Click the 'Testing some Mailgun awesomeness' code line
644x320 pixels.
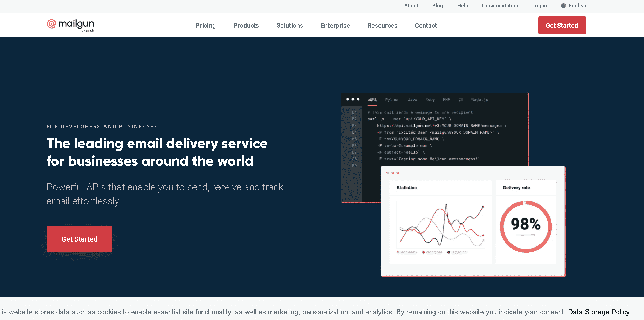[x=428, y=159]
